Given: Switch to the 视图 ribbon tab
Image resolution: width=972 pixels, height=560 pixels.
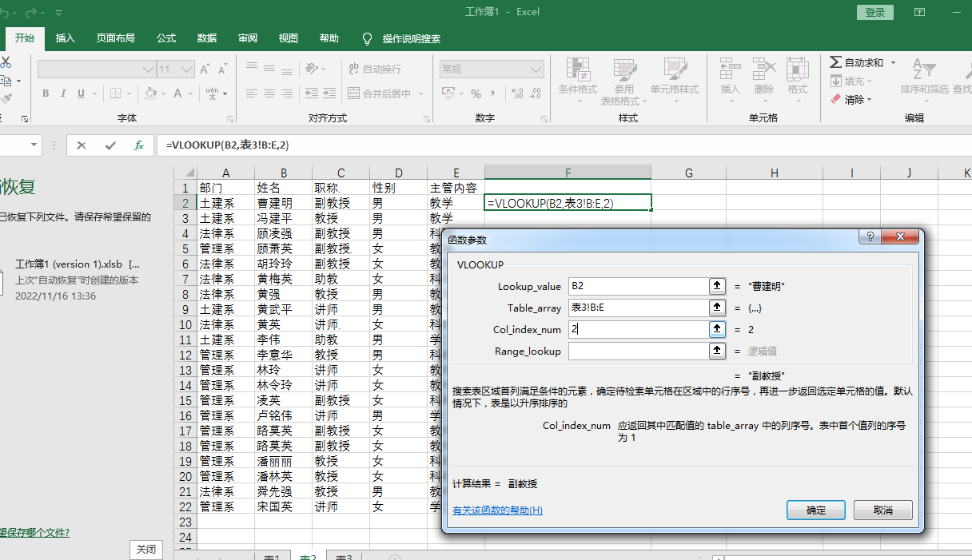Looking at the screenshot, I should coord(289,38).
